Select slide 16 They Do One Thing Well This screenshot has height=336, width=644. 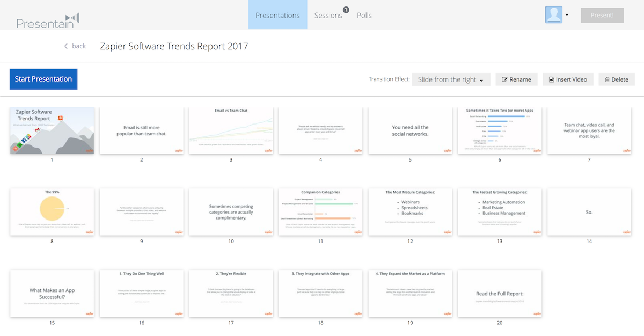pyautogui.click(x=142, y=294)
